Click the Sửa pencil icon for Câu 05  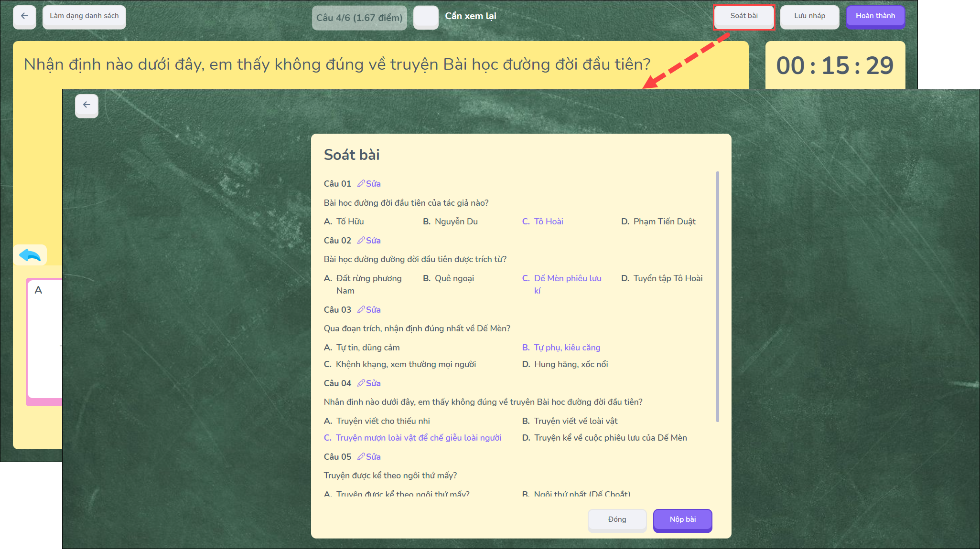361,457
